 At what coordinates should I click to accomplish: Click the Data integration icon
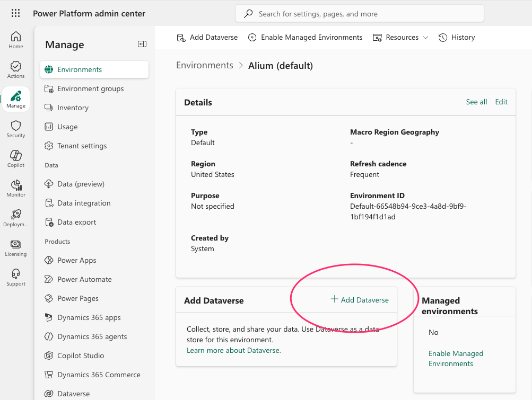point(49,203)
